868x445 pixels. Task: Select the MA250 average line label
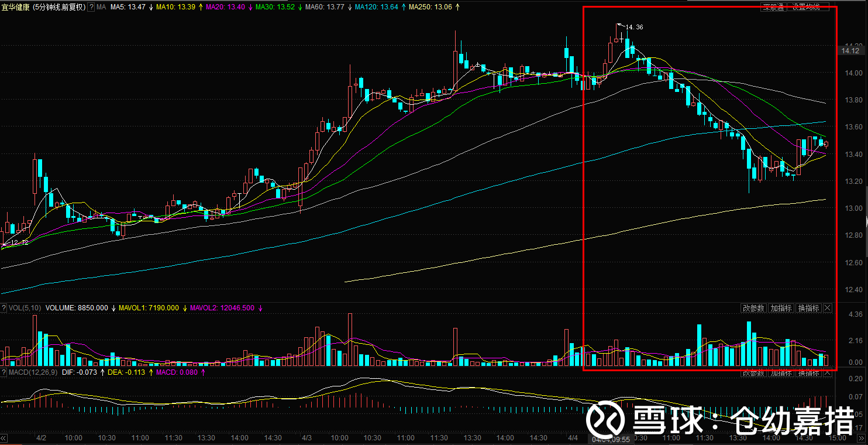click(x=430, y=7)
